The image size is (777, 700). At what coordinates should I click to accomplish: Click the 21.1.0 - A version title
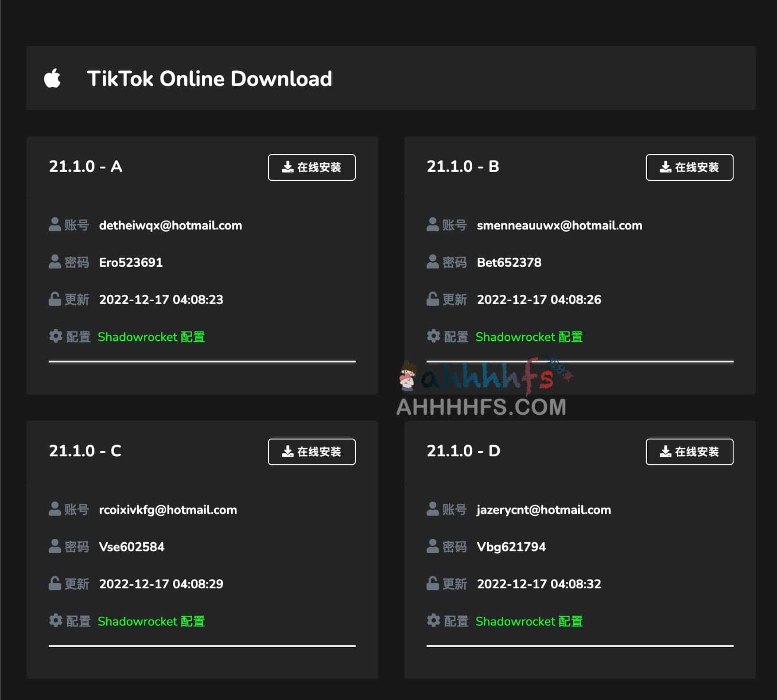pos(85,167)
